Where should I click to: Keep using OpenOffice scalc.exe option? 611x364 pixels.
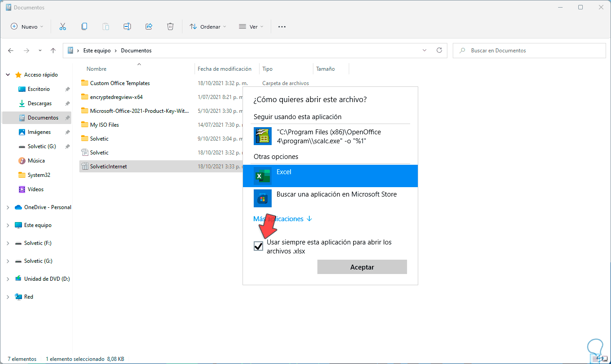[330, 136]
